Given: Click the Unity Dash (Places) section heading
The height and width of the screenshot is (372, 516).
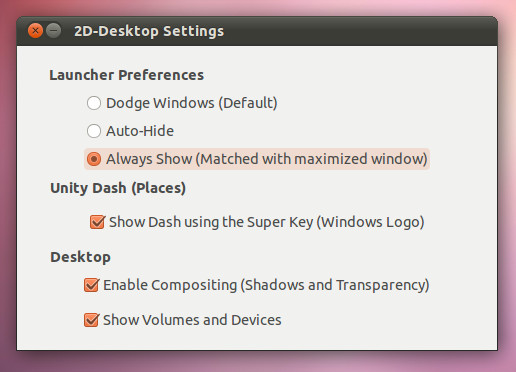Looking at the screenshot, I should click(x=118, y=188).
